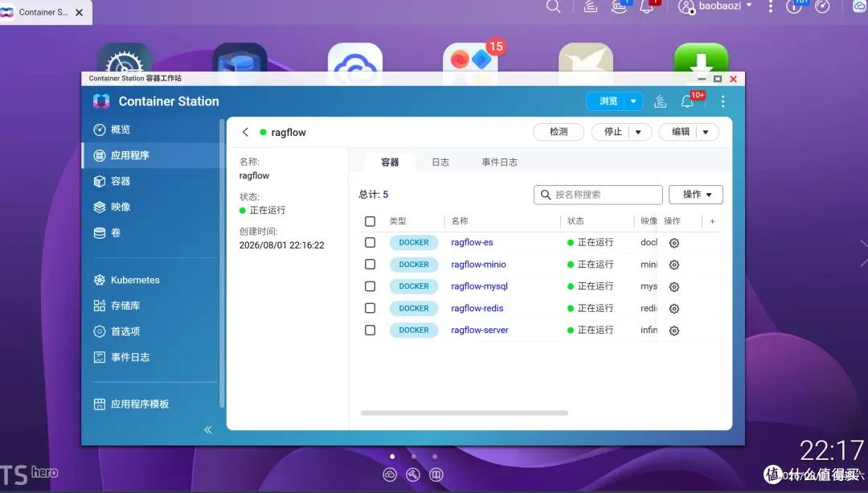
Task: Expand the 编辑 dropdown arrow
Action: tap(706, 132)
